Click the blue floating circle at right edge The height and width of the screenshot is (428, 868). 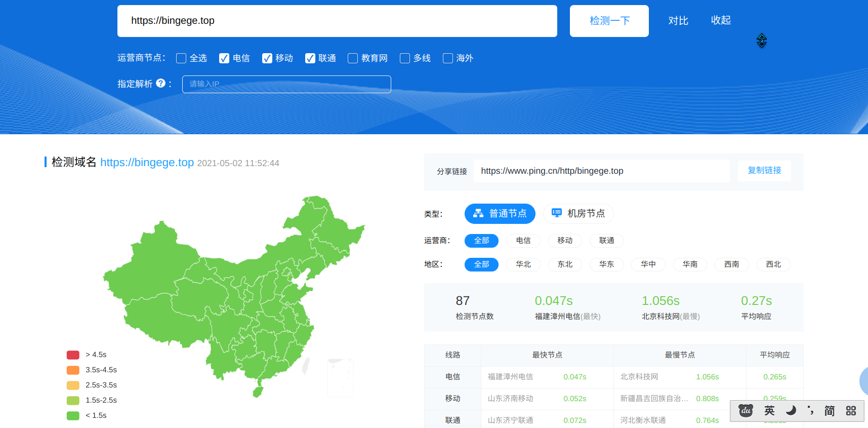point(863,381)
